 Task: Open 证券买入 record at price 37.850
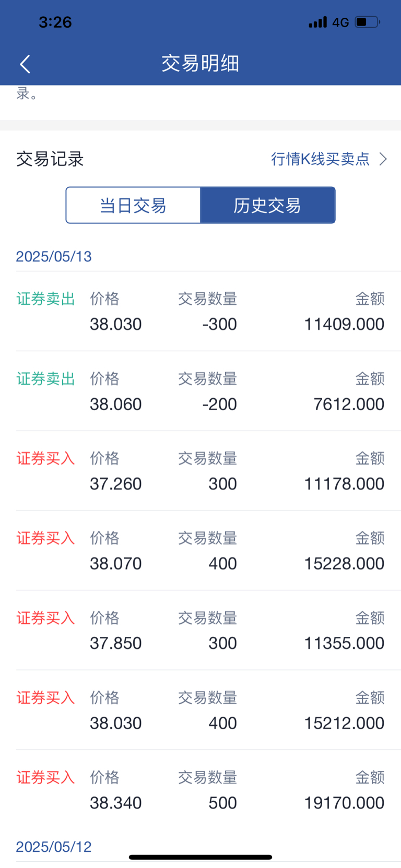[200, 631]
